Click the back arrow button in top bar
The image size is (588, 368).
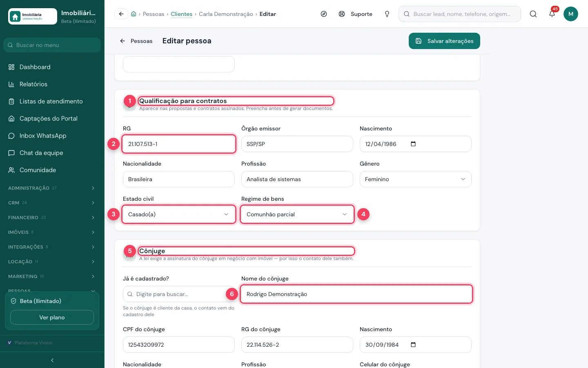[121, 14]
